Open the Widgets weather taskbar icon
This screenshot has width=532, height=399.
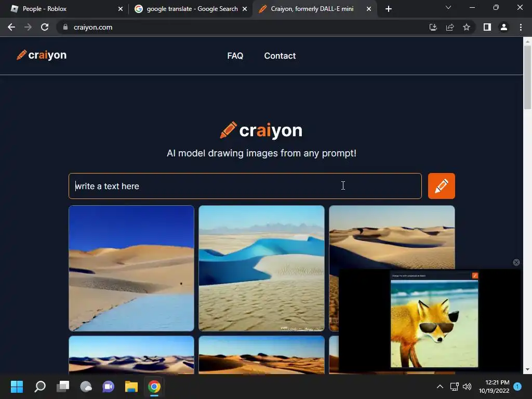(86, 387)
